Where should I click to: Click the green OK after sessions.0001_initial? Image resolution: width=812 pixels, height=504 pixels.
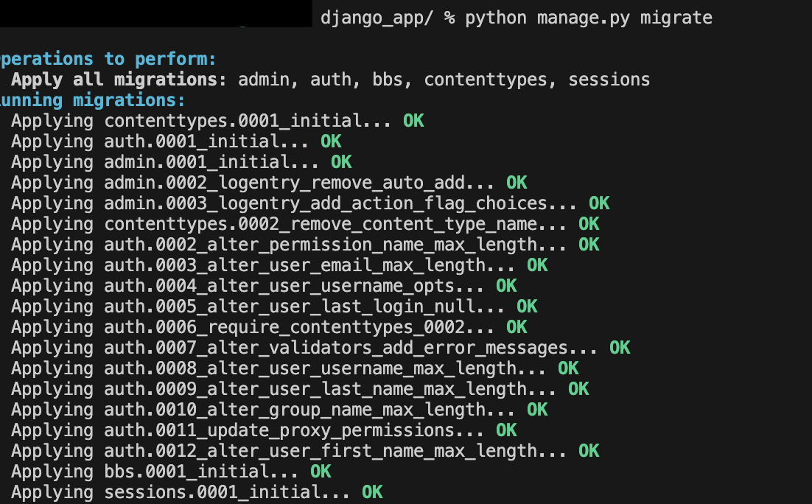point(372,493)
